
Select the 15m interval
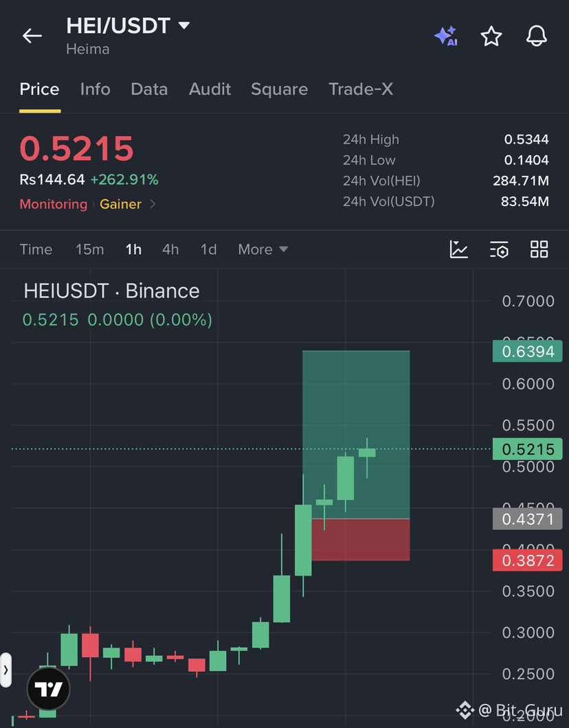click(x=89, y=249)
